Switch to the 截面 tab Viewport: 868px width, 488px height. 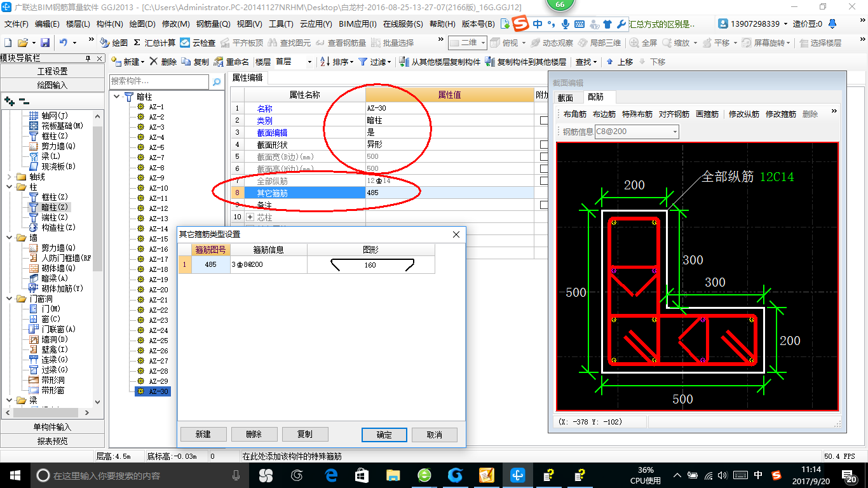(566, 97)
